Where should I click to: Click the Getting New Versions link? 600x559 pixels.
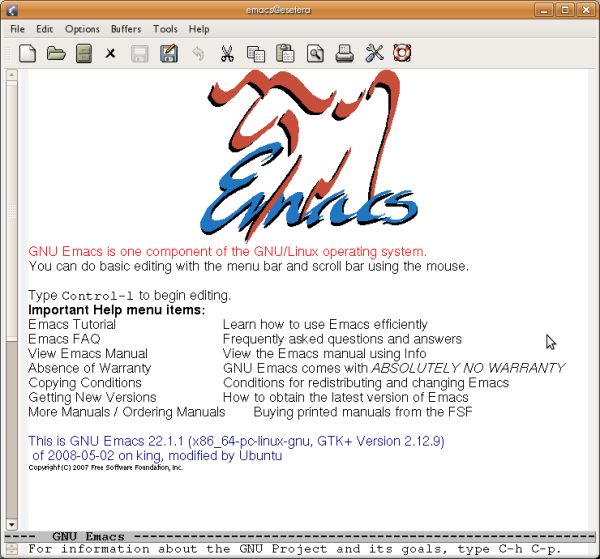pyautogui.click(x=92, y=397)
